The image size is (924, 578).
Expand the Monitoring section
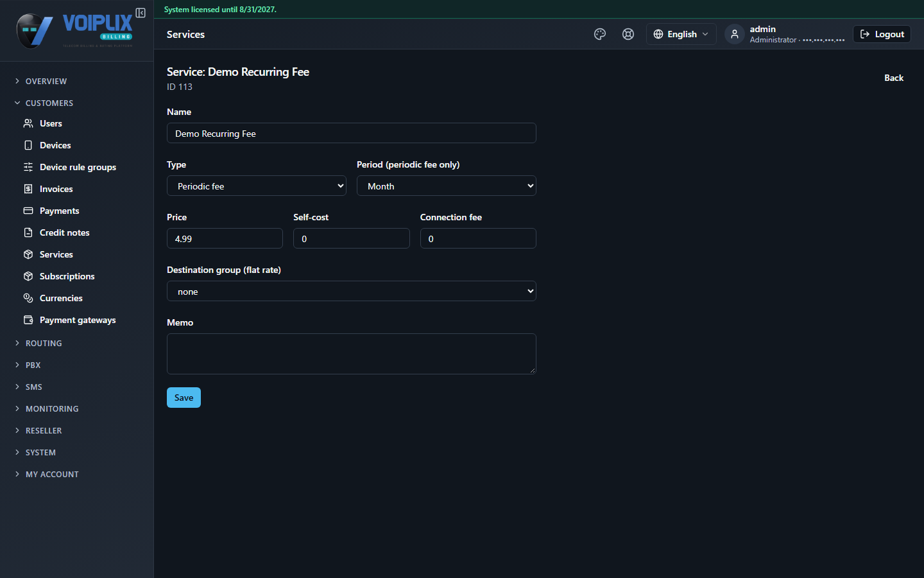point(52,408)
